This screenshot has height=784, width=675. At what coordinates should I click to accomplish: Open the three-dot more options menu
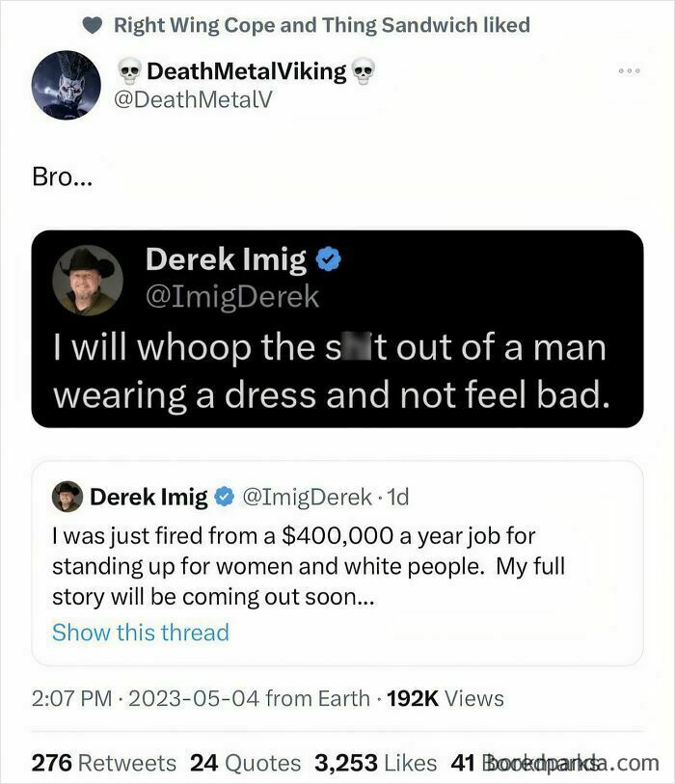(x=629, y=70)
